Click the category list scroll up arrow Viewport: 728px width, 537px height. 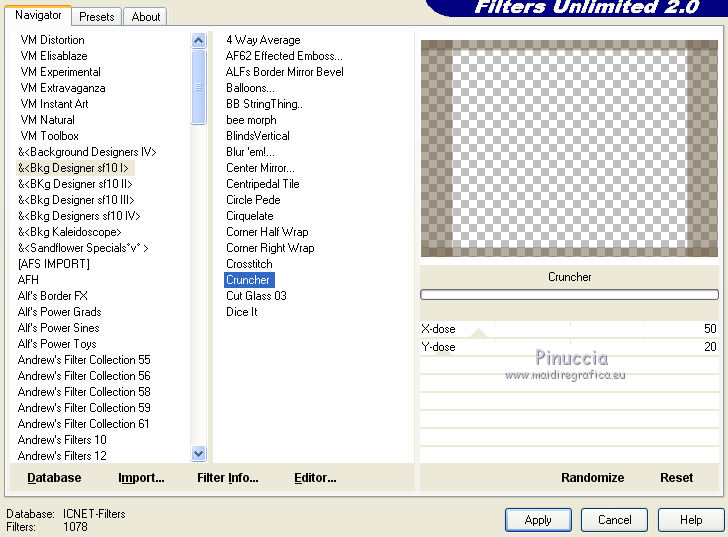point(199,41)
